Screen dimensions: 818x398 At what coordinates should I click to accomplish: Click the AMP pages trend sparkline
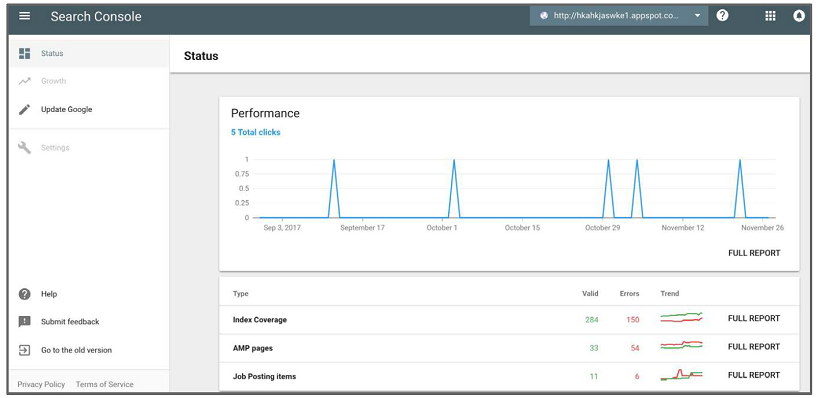tap(681, 345)
